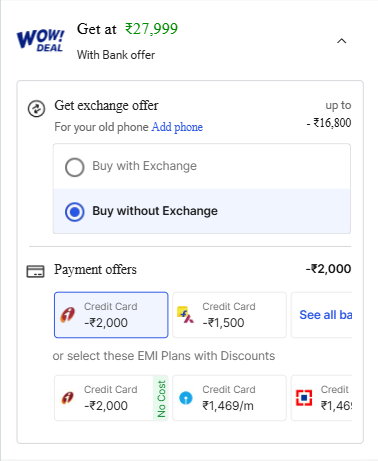Image resolution: width=378 pixels, height=461 pixels.
Task: Choose the HDFC Credit EMI plan card
Action: (x=321, y=398)
